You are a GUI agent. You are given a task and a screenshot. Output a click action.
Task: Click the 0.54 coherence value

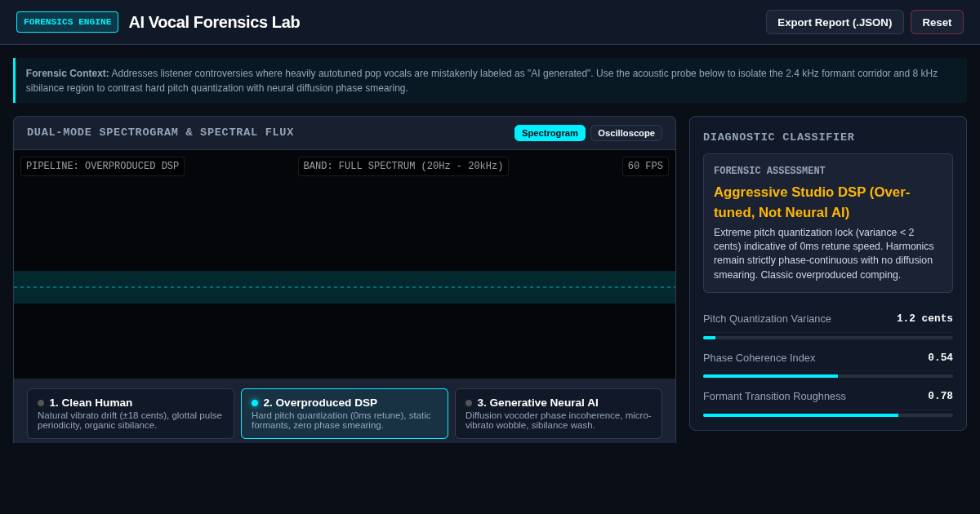click(x=940, y=357)
